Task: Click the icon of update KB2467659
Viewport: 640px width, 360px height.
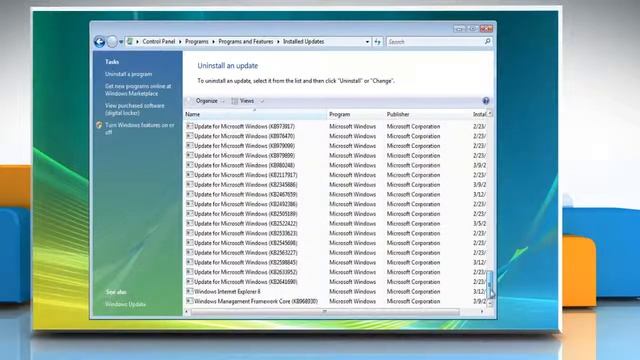Action: [x=189, y=194]
